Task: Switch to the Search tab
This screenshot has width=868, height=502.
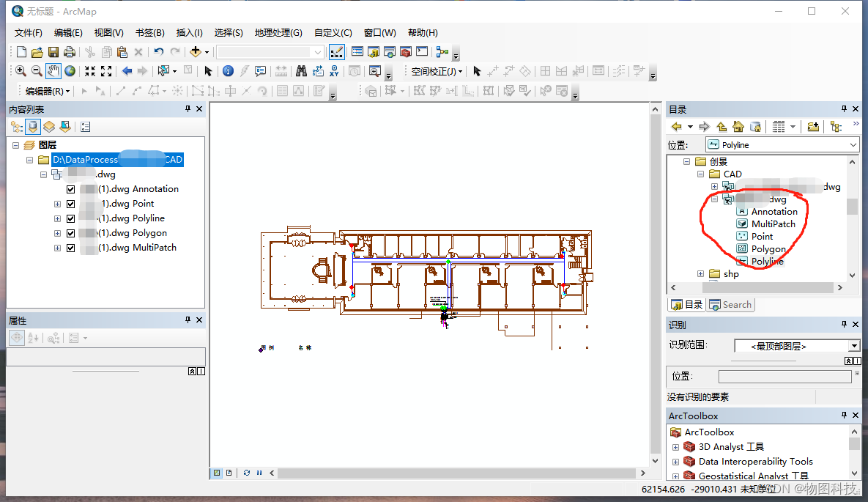Action: 731,305
